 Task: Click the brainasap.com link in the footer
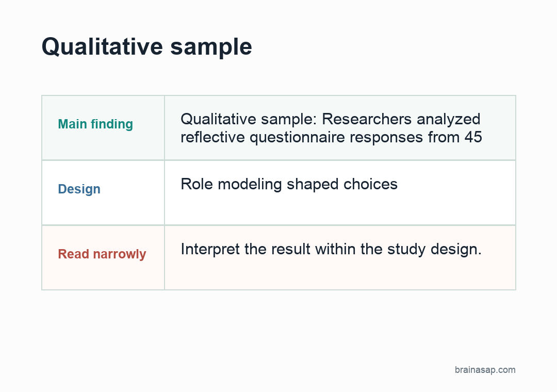click(485, 370)
